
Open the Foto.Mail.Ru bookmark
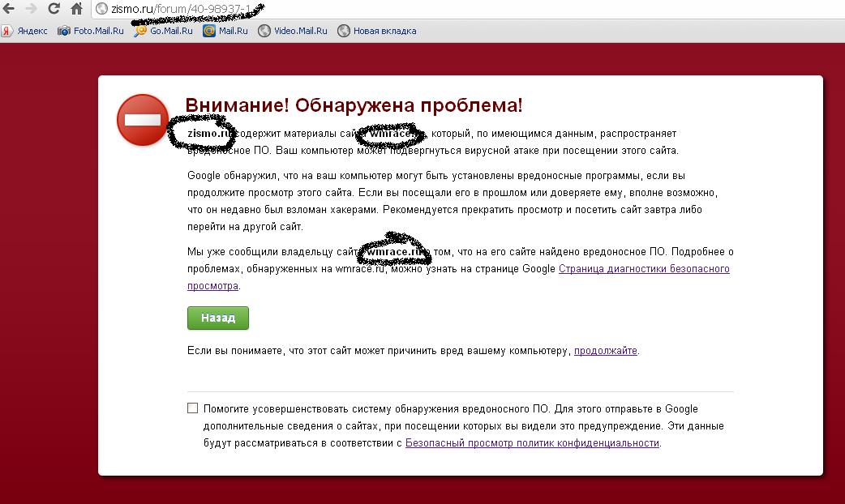(91, 31)
